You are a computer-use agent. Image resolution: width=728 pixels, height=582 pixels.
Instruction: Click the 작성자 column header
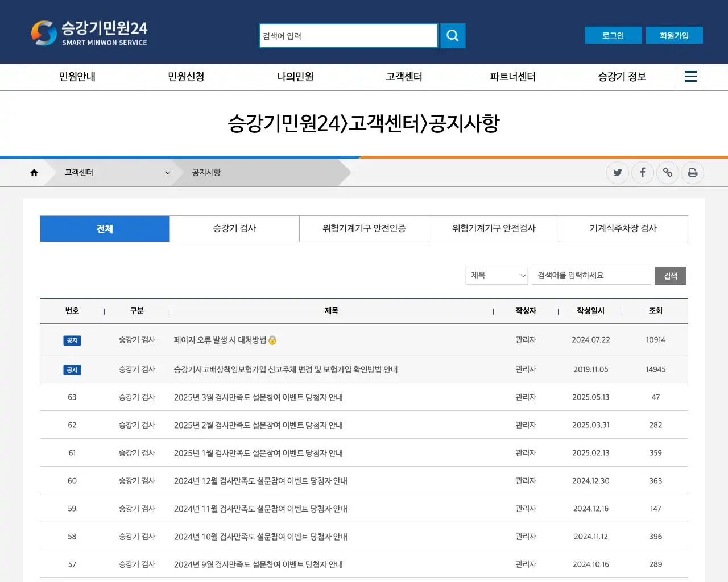[526, 311]
